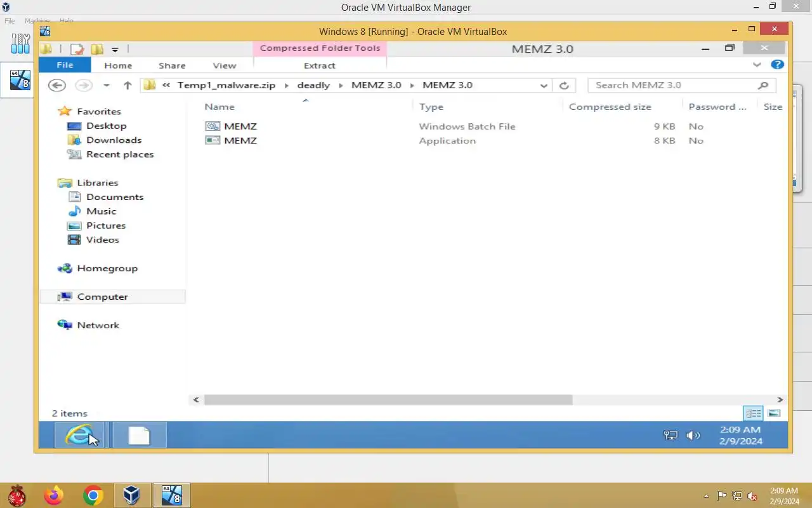Screen dimensions: 812x508
Task: Open Tools in VirtualBox Manager sidebar
Action: coord(20,43)
